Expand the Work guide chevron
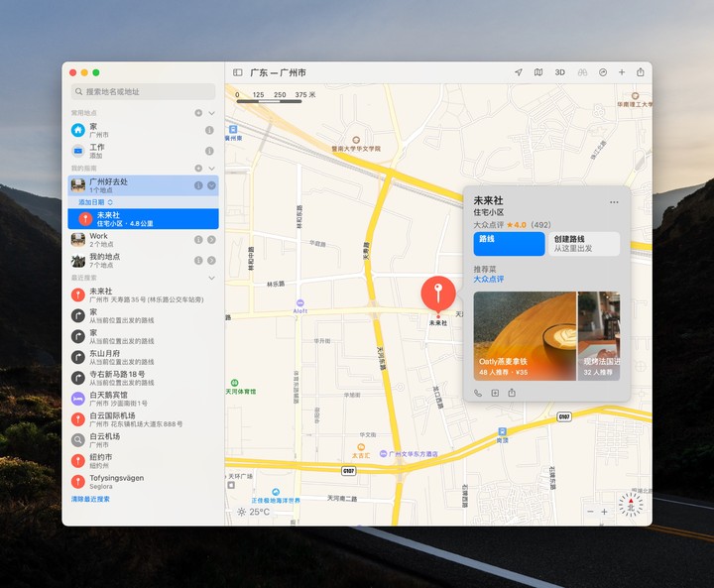This screenshot has height=588, width=714. (211, 239)
